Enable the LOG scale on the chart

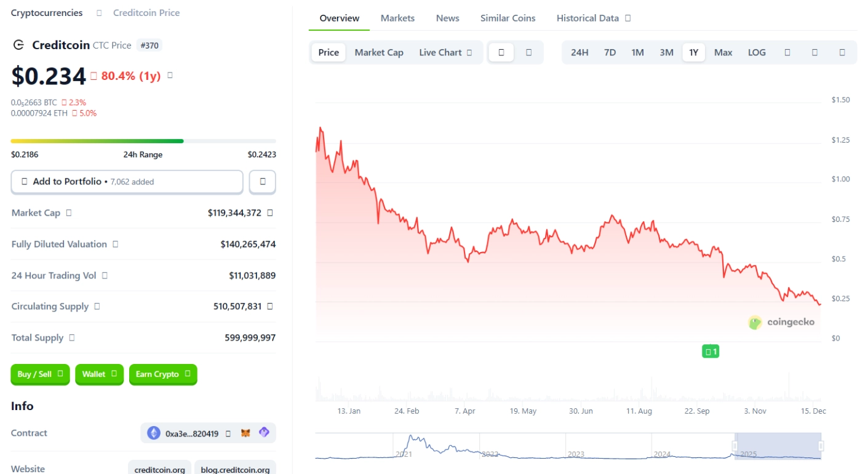(x=756, y=52)
